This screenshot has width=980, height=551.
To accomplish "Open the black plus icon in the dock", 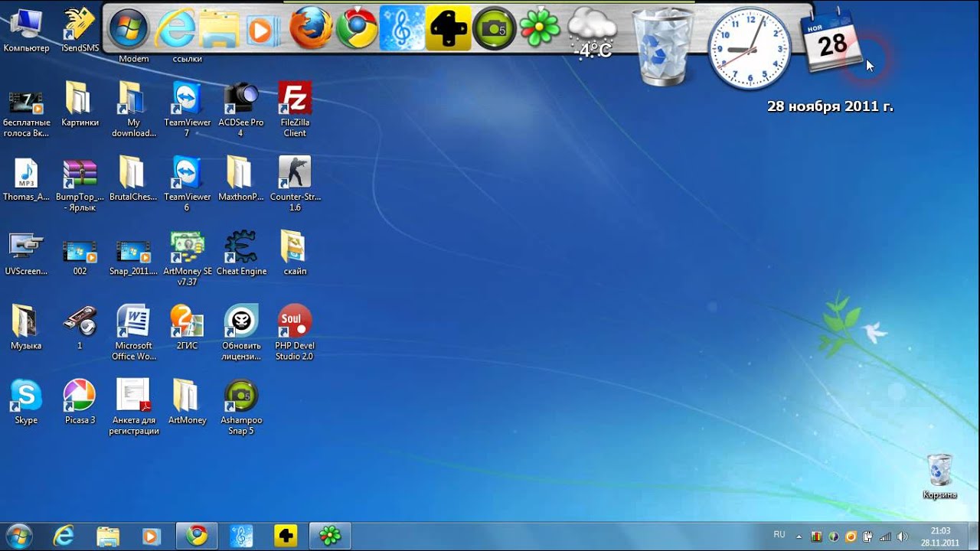I will pos(449,28).
